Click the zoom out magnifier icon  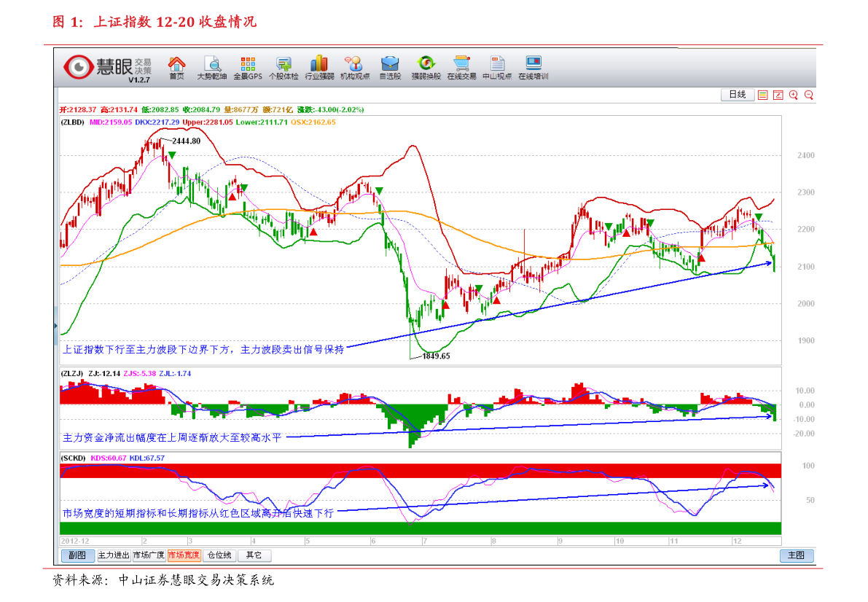(x=808, y=95)
